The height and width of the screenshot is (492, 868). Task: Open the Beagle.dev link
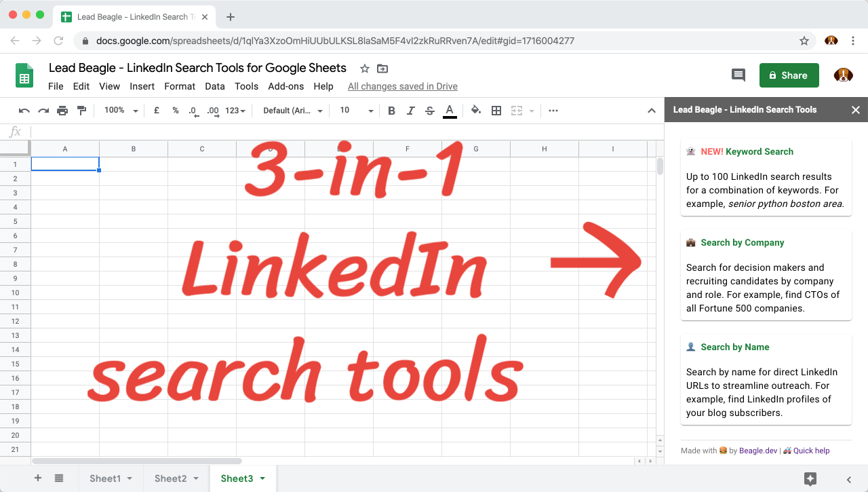(x=758, y=451)
